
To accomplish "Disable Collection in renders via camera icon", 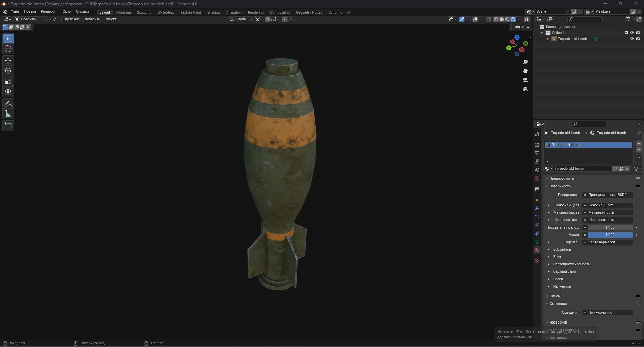I will 638,33.
